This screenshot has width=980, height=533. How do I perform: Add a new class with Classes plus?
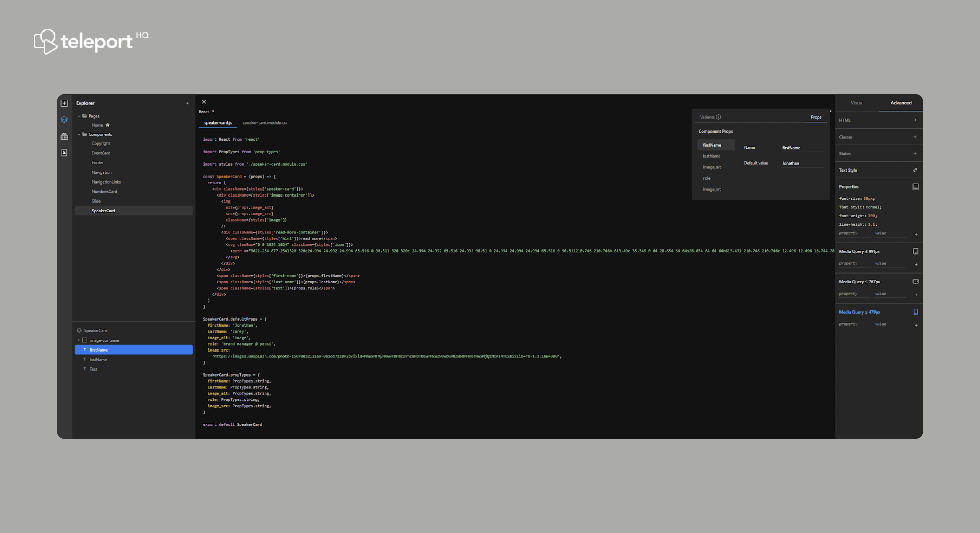click(x=915, y=137)
